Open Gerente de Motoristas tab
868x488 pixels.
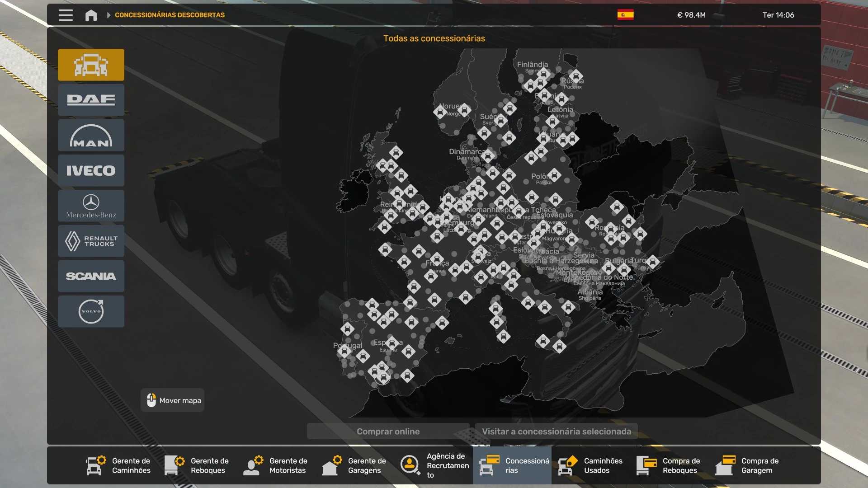[276, 465]
